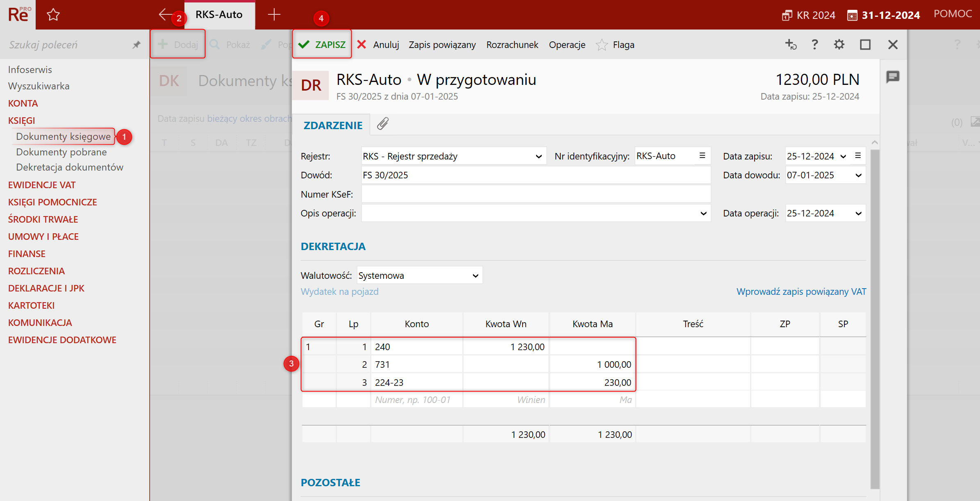The width and height of the screenshot is (980, 501).
Task: Click the question mark help icon
Action: tap(814, 44)
